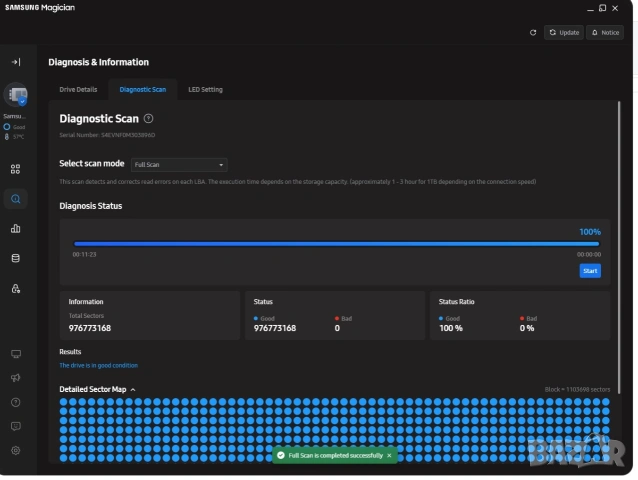Image resolution: width=638 pixels, height=480 pixels.
Task: Click remaining time 00:00:00
Action: [589, 255]
